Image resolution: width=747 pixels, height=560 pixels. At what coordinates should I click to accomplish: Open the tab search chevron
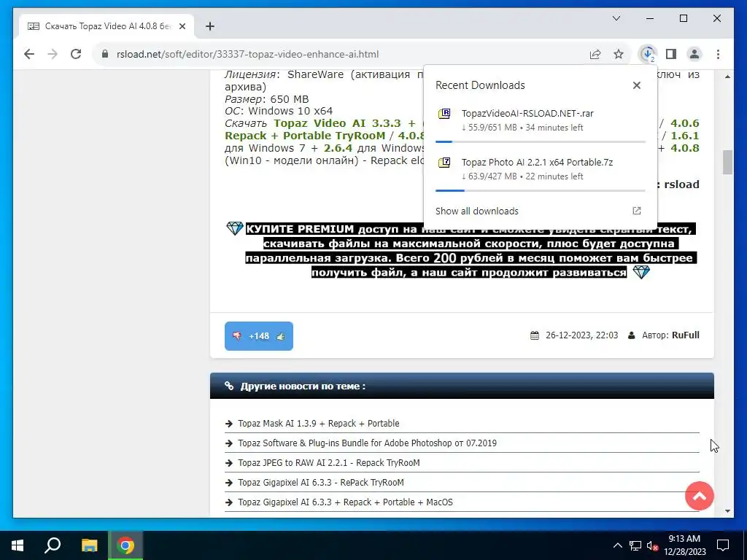coord(616,18)
